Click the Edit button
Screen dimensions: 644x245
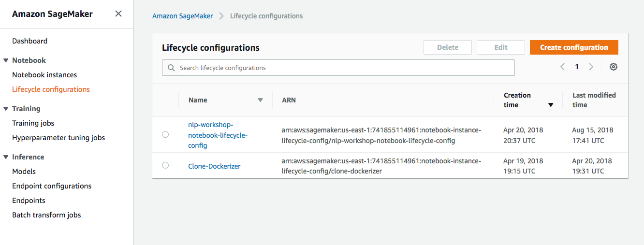pyautogui.click(x=501, y=47)
